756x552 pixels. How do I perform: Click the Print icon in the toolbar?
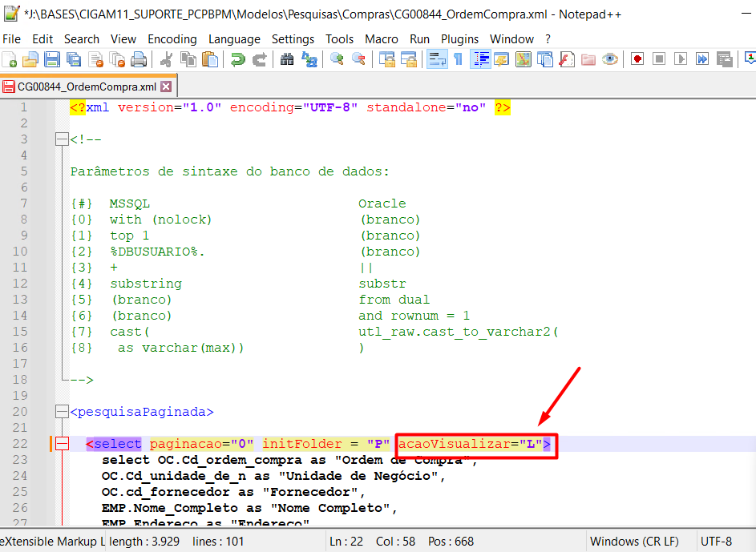139,59
